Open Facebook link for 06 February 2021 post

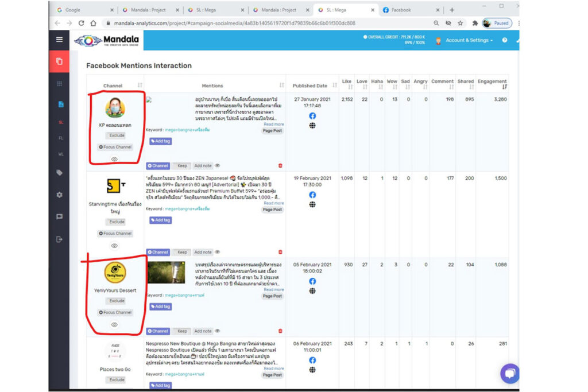coord(312,360)
